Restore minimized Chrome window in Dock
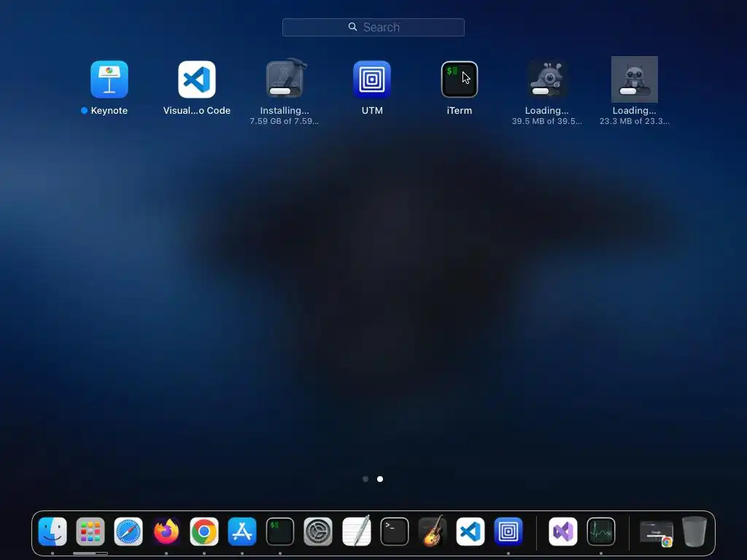 (656, 533)
